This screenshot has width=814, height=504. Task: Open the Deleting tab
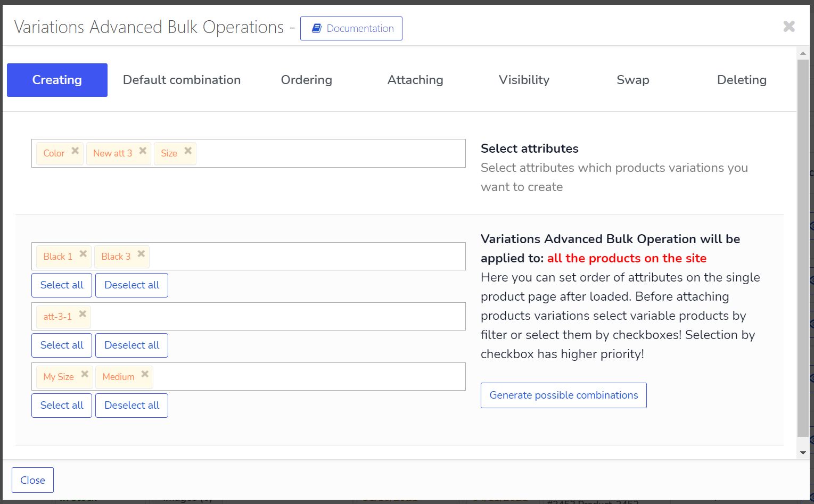click(x=742, y=80)
